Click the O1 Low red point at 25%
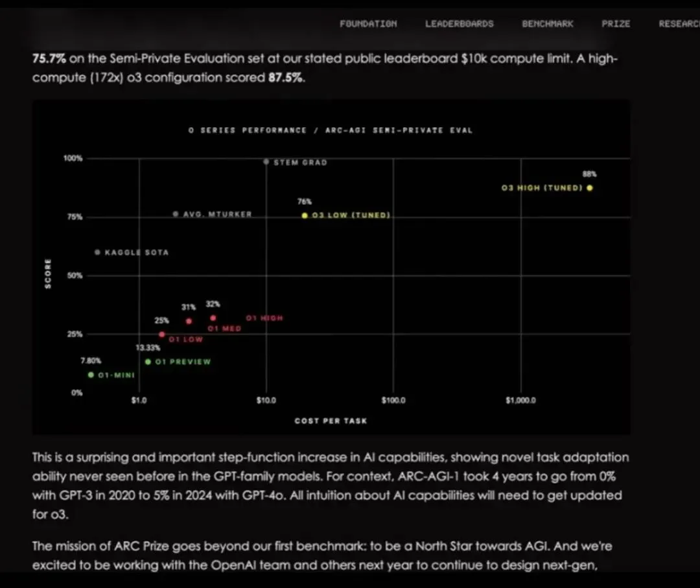Viewport: 700px width, 588px height. click(x=162, y=335)
